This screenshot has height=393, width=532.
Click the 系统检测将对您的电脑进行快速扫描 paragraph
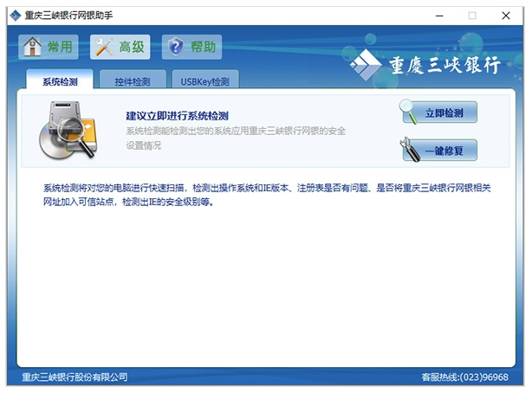pos(267,195)
